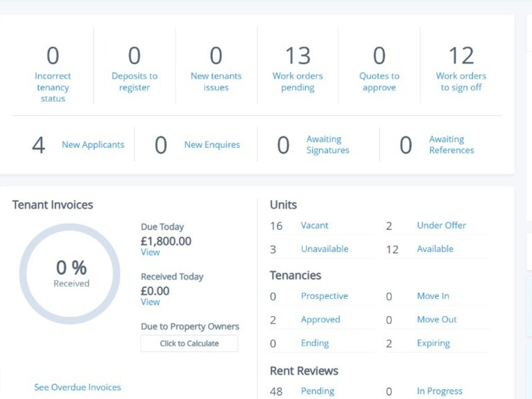532x399 pixels.
Task: Click the Rent Reviews section heading
Action: click(304, 371)
